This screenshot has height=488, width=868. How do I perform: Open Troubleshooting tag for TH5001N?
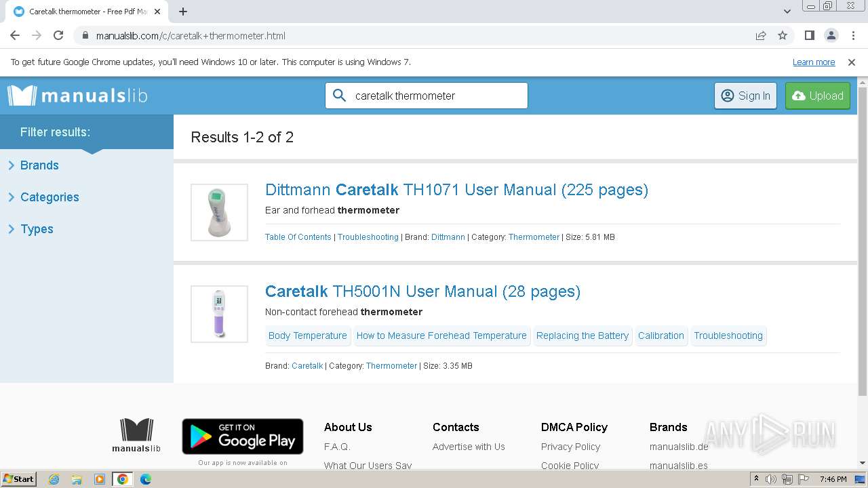click(x=728, y=335)
